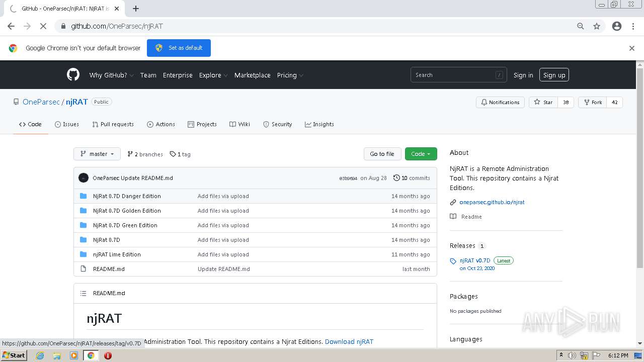Open oneparsec.github.io/njrat website link
This screenshot has height=362, width=644.
click(492, 202)
